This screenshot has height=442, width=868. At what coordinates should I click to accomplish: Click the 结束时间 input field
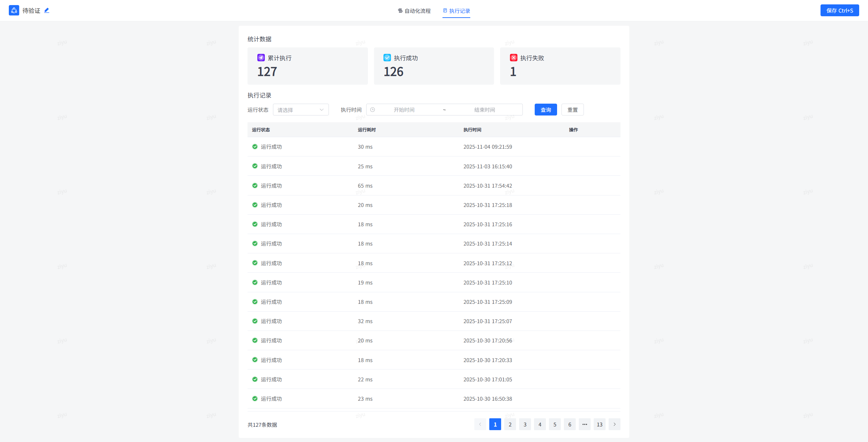[484, 110]
